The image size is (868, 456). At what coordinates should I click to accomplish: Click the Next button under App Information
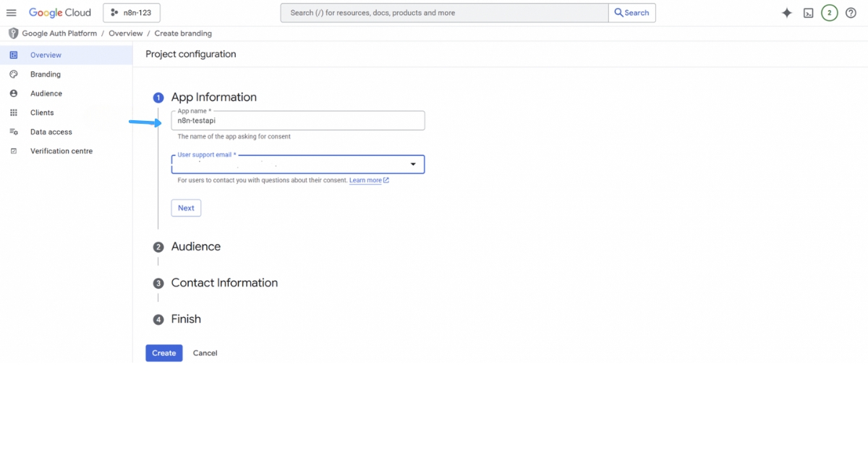click(x=186, y=208)
